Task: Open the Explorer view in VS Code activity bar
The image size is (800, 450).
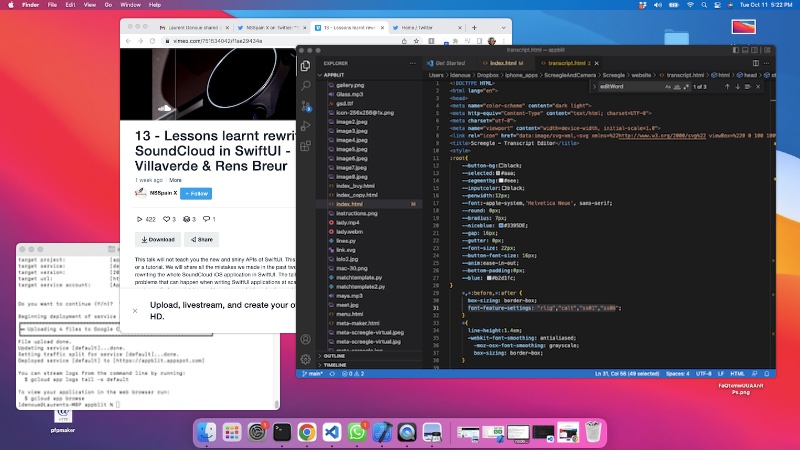Action: click(306, 66)
